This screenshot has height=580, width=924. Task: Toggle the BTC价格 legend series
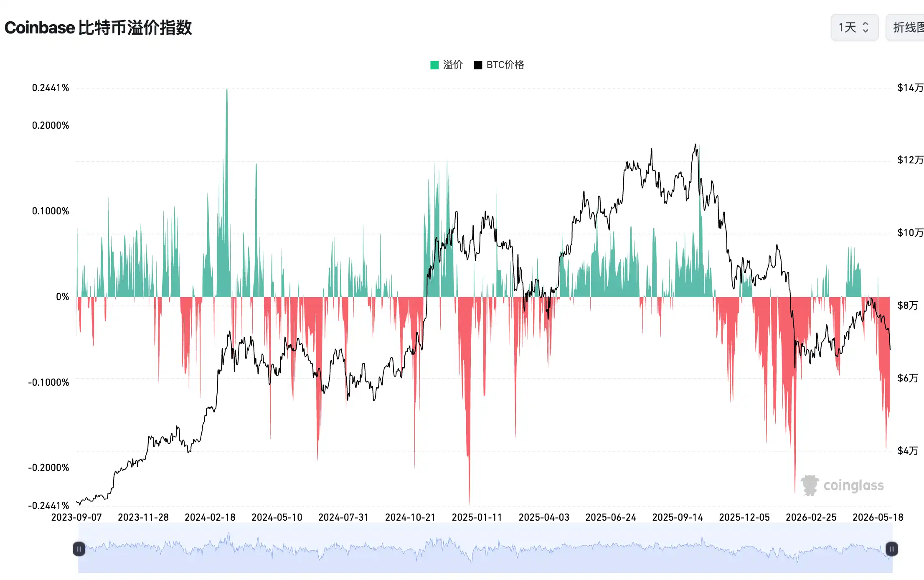click(x=499, y=65)
